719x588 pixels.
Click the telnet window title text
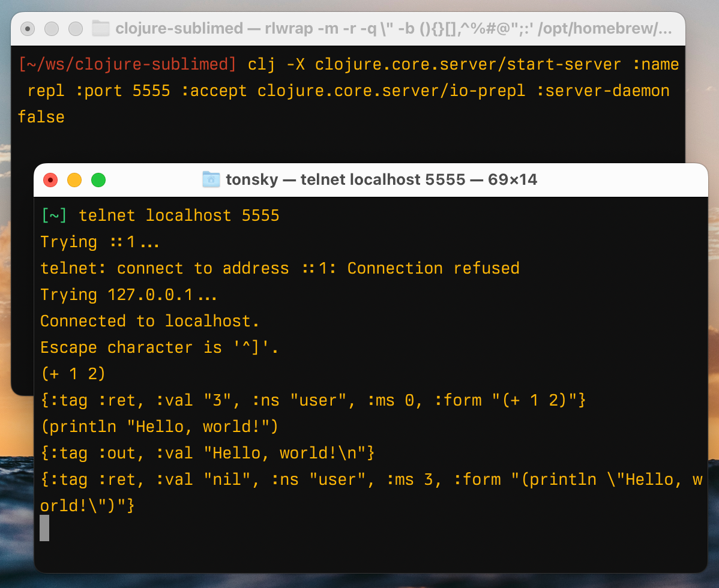click(x=381, y=179)
